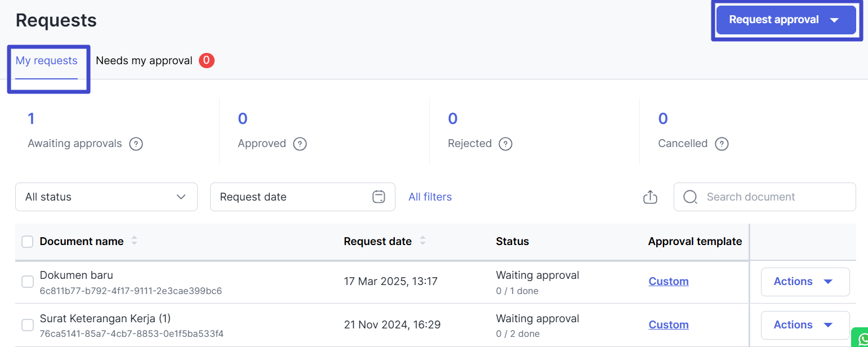Screen dimensions: 868x347
Task: Open the WhatsApp chat widget icon
Action: pyautogui.click(x=862, y=339)
